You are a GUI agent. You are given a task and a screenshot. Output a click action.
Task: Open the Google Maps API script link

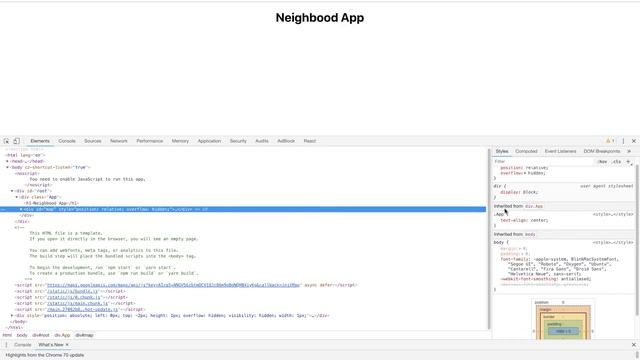(x=173, y=285)
